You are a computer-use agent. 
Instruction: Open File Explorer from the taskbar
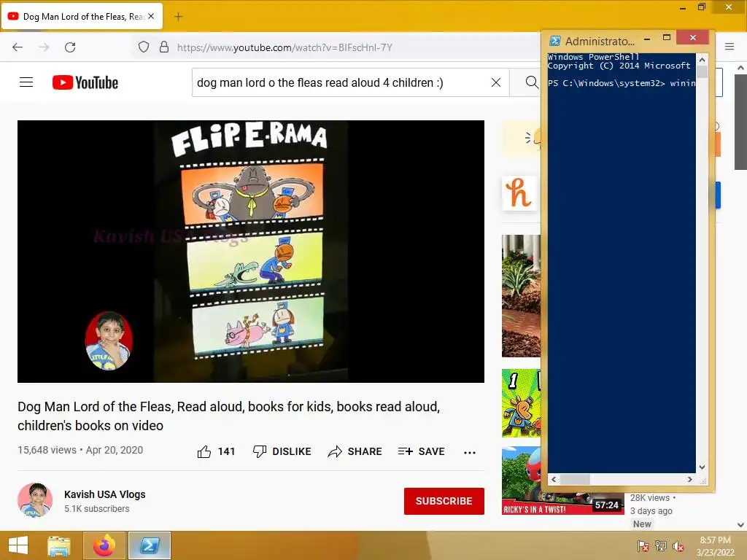59,545
